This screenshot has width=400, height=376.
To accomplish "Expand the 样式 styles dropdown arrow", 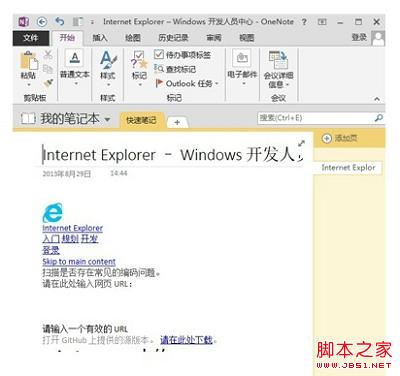I will coord(108,85).
